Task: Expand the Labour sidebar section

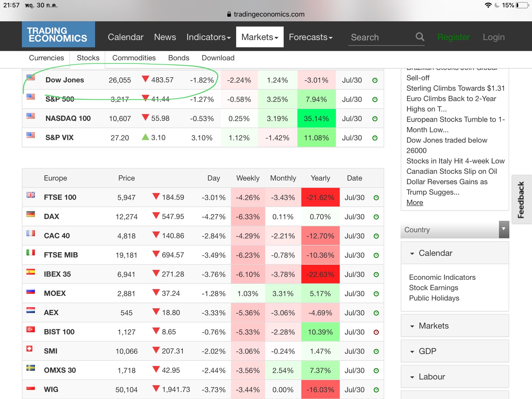Action: click(x=455, y=377)
